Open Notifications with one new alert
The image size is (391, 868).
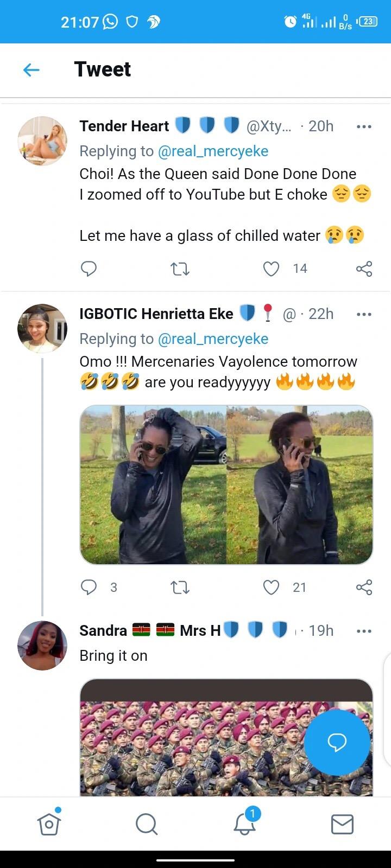pos(244,825)
